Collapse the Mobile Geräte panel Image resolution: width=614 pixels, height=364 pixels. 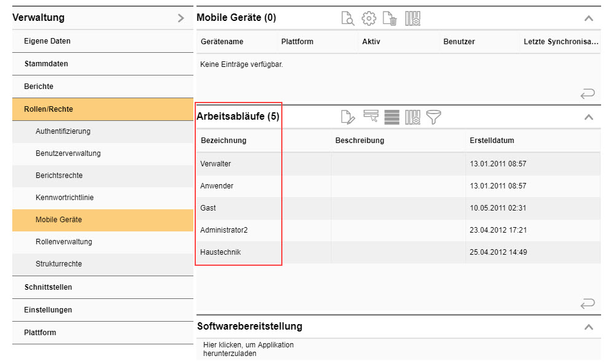(x=589, y=18)
